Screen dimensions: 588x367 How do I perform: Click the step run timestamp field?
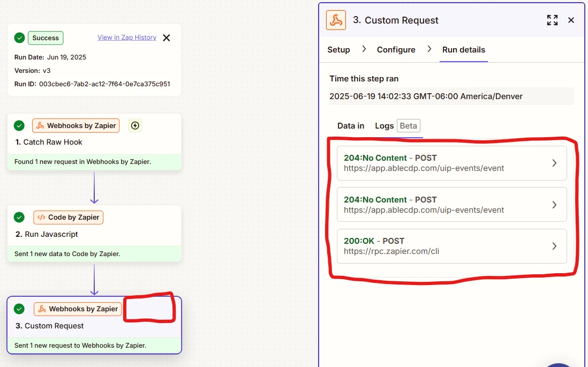pyautogui.click(x=451, y=96)
